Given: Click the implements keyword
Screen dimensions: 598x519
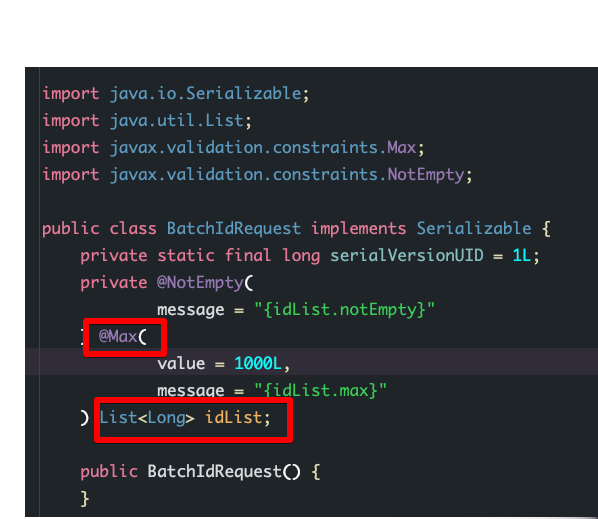Looking at the screenshot, I should pyautogui.click(x=358, y=229).
